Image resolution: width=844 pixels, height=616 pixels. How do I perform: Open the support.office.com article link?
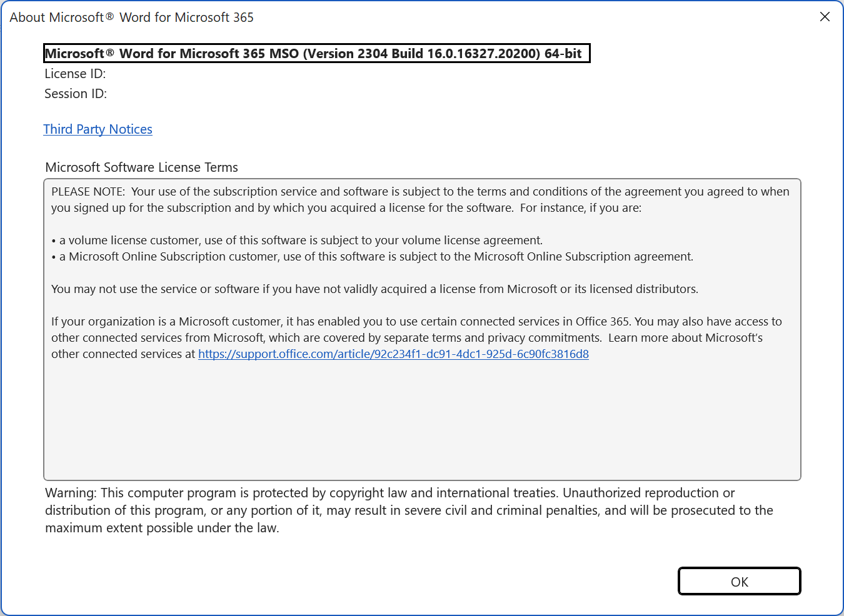point(393,354)
